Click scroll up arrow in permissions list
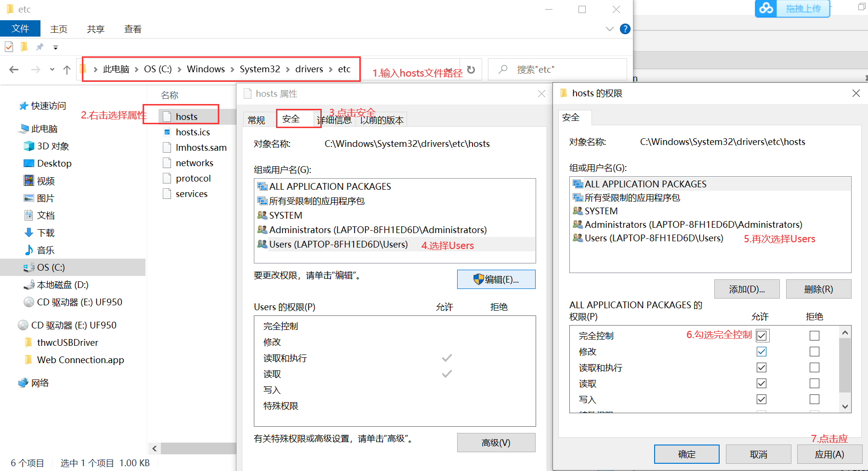Screen dimensions: 868x471 click(845, 332)
